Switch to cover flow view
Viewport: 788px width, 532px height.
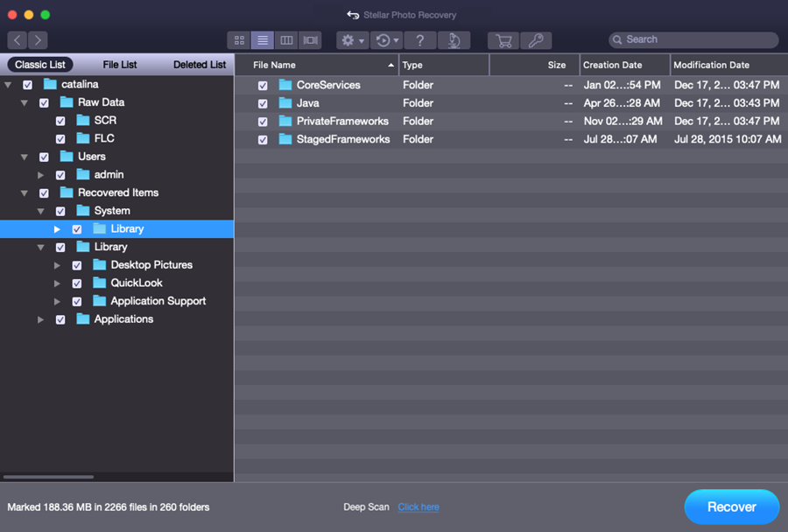point(310,40)
